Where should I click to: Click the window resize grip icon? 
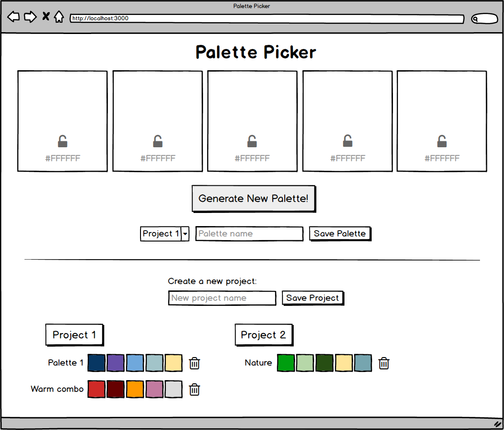[498, 424]
